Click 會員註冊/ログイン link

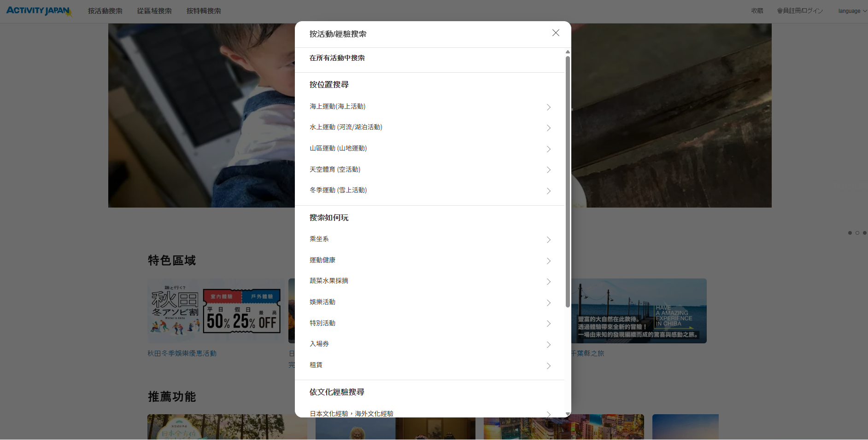click(800, 11)
